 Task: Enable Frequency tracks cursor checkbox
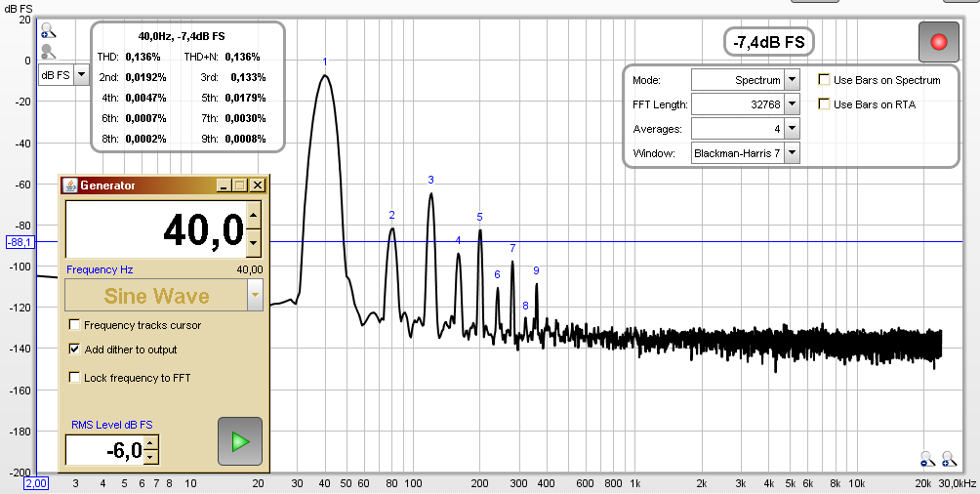[x=75, y=325]
